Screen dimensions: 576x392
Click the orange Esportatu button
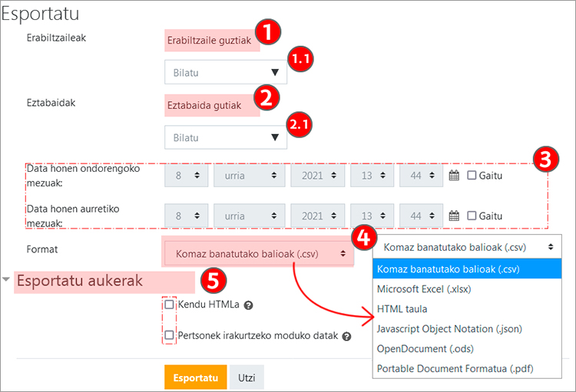(x=195, y=378)
